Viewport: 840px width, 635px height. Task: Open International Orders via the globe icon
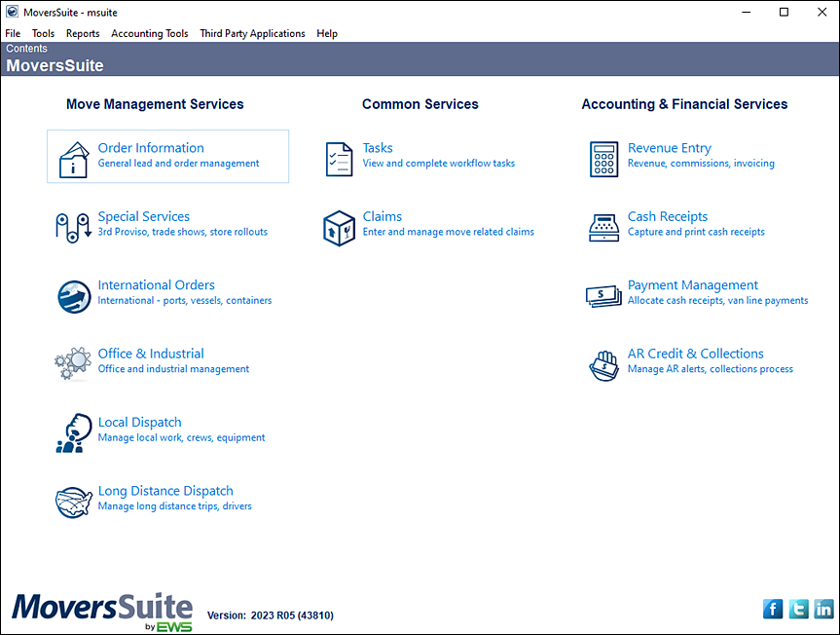pyautogui.click(x=73, y=295)
